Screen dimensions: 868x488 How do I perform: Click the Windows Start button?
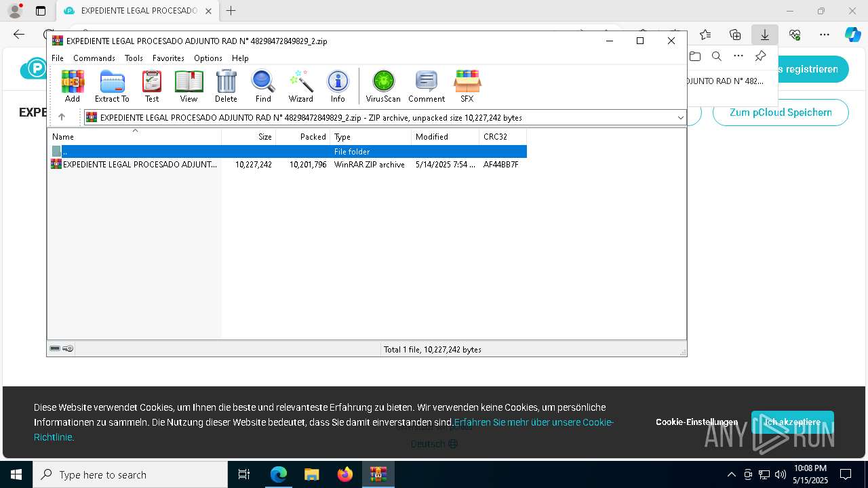(16, 474)
